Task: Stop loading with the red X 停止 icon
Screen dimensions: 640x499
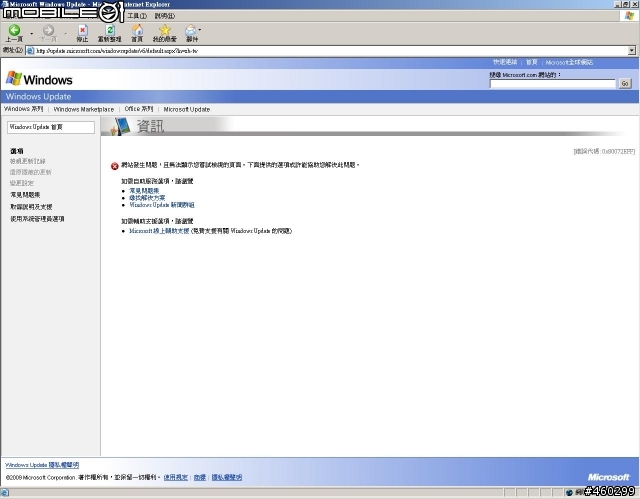Action: pos(82,33)
